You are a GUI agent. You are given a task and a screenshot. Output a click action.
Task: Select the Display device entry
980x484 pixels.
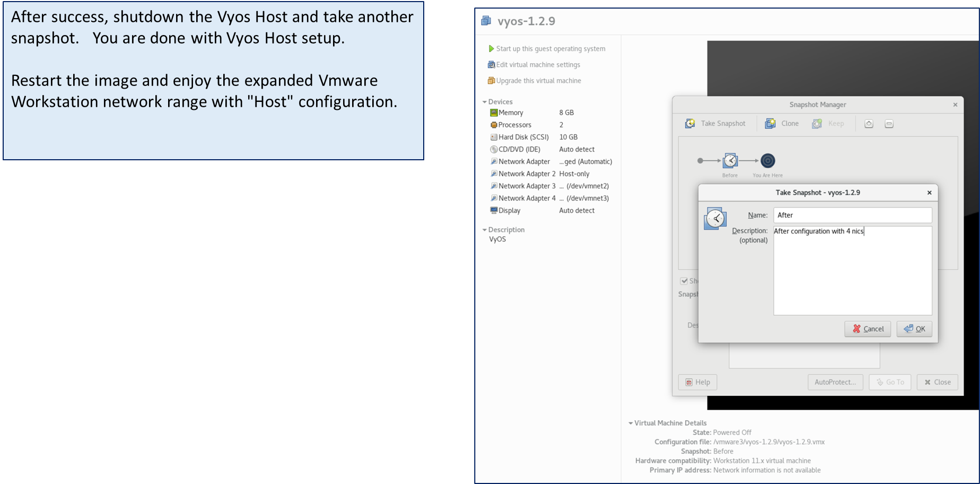pos(509,210)
